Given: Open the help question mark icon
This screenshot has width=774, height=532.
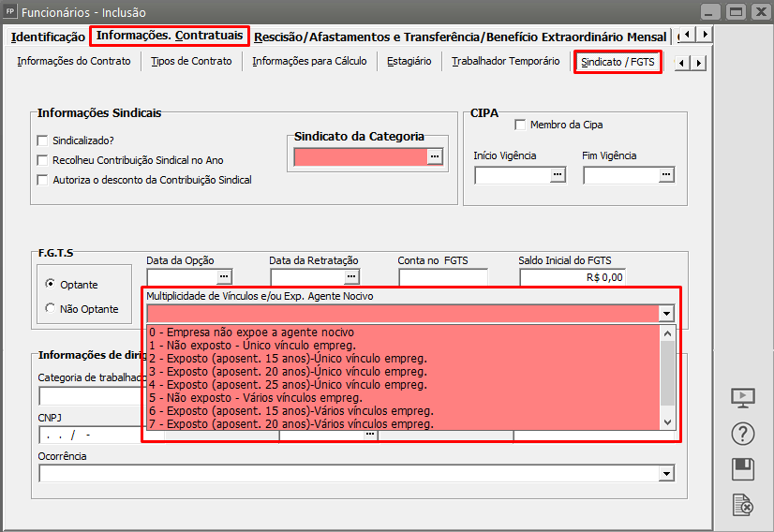Looking at the screenshot, I should tap(742, 434).
